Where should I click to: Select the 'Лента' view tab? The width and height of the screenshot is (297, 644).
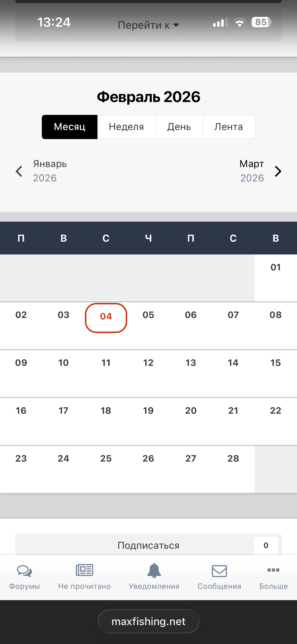point(228,127)
